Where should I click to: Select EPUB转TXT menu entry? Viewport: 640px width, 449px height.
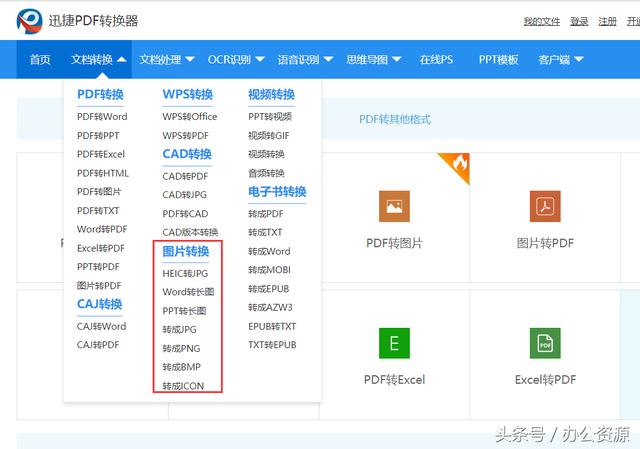tap(272, 327)
